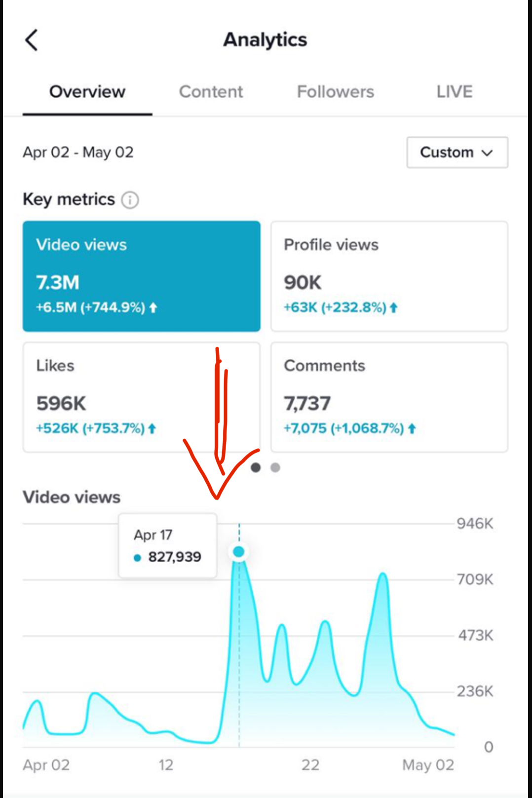Click the +6.5M (+744.9%) change text
Image resolution: width=532 pixels, height=798 pixels.
pos(96,307)
